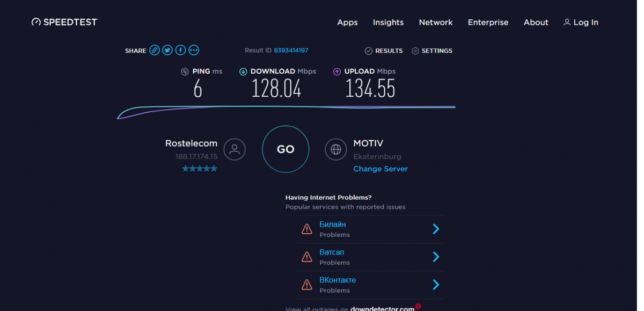This screenshot has height=311, width=644.
Task: Start the test with GO button
Action: click(286, 149)
